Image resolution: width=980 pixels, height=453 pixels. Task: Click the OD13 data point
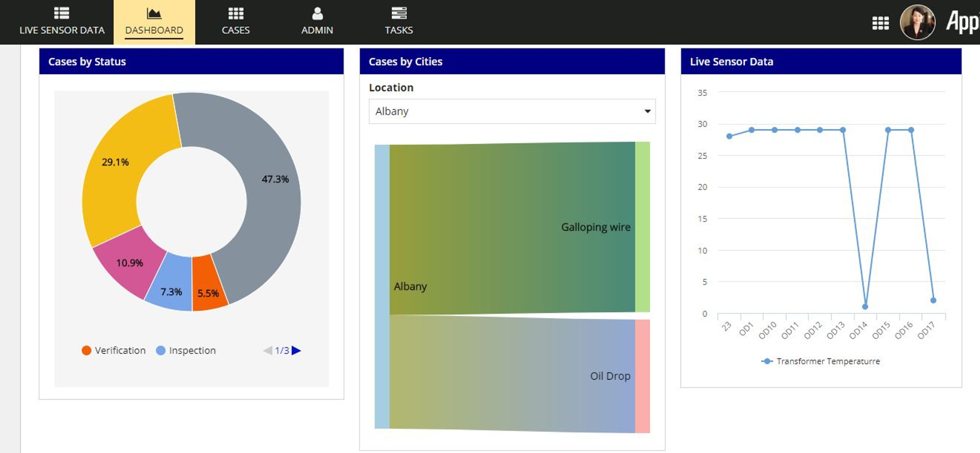coord(843,130)
